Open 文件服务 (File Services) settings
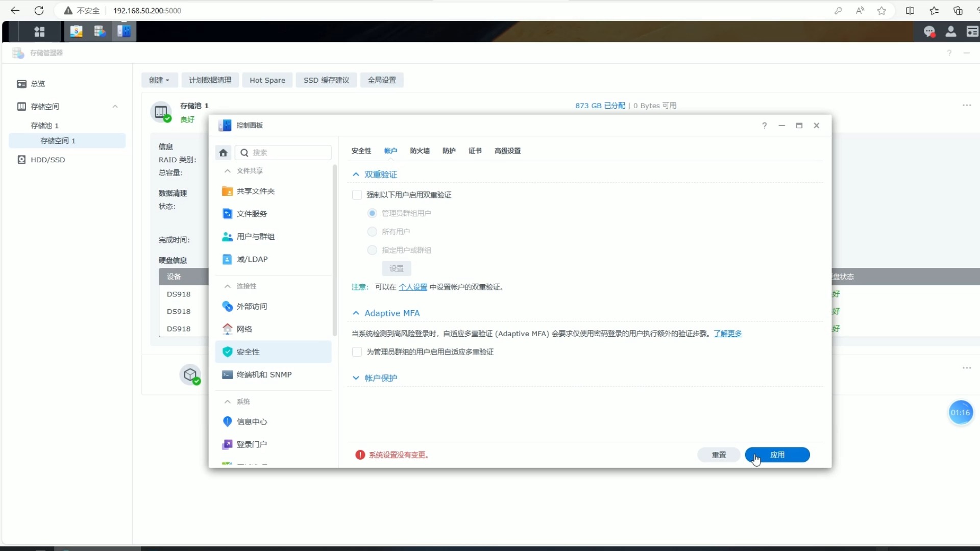Image resolution: width=980 pixels, height=551 pixels. [252, 214]
